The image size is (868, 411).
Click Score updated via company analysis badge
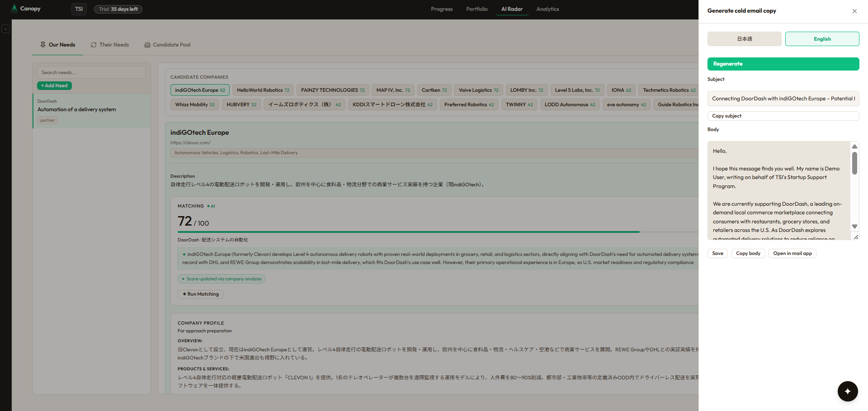222,279
